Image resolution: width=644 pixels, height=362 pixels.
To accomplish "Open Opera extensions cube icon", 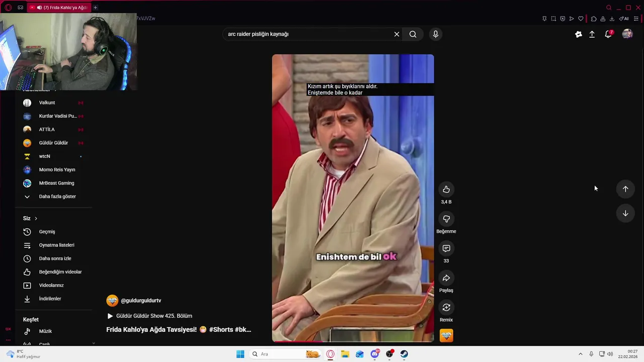I will click(x=594, y=19).
